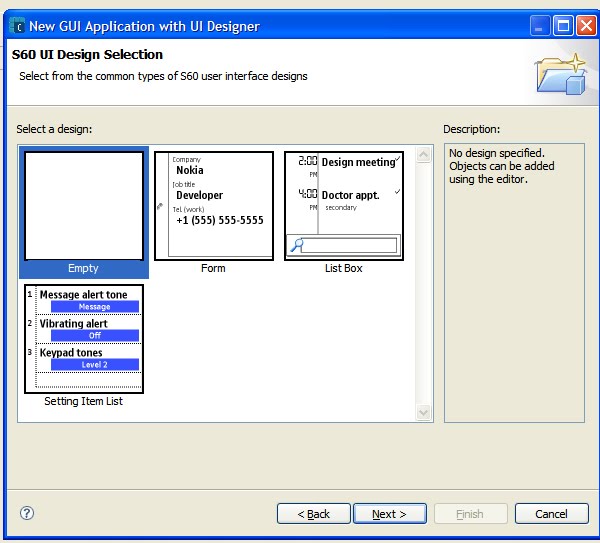Click the Cancel button
The width and height of the screenshot is (600, 543).
(x=551, y=514)
